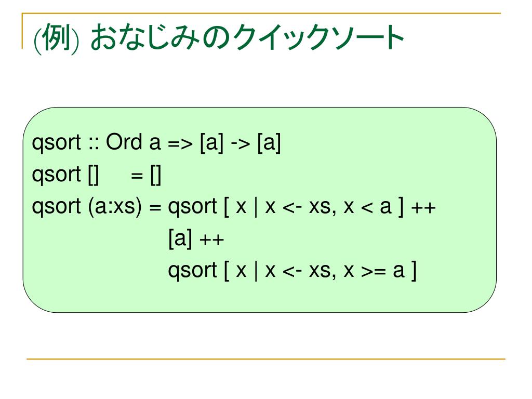This screenshot has height=399, width=532.
Task: Select the final [a] in the type signature
Action: [x=269, y=143]
